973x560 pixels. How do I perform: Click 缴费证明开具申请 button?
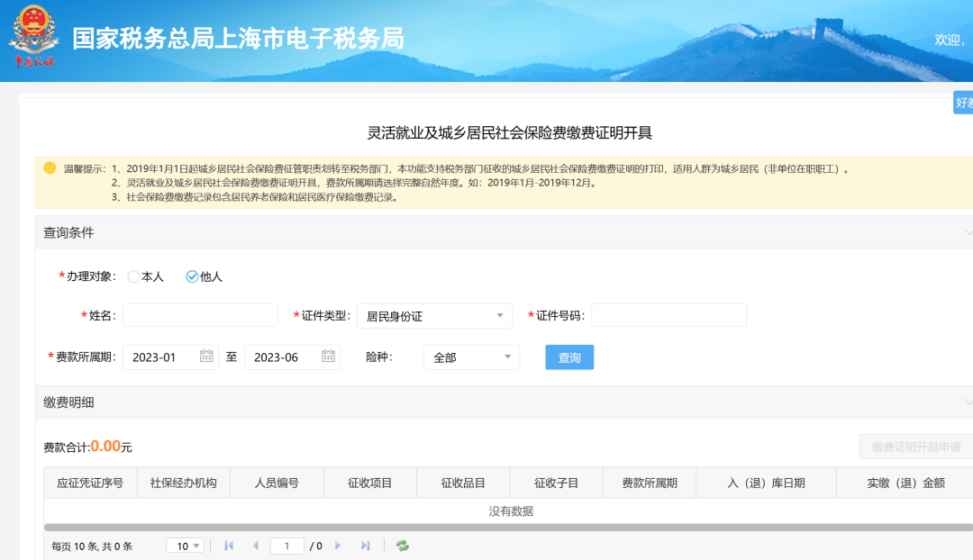coord(915,447)
